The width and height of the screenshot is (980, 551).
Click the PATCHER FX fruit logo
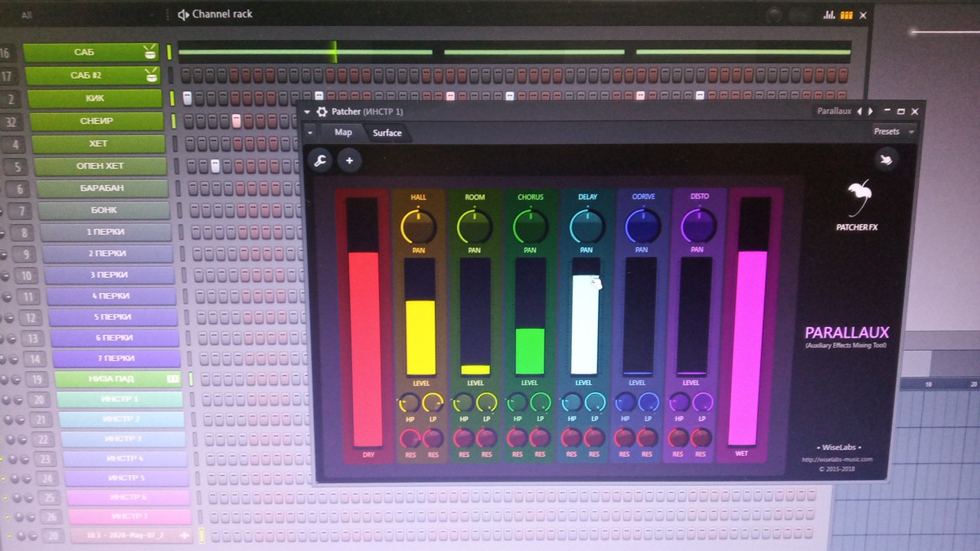tap(859, 197)
